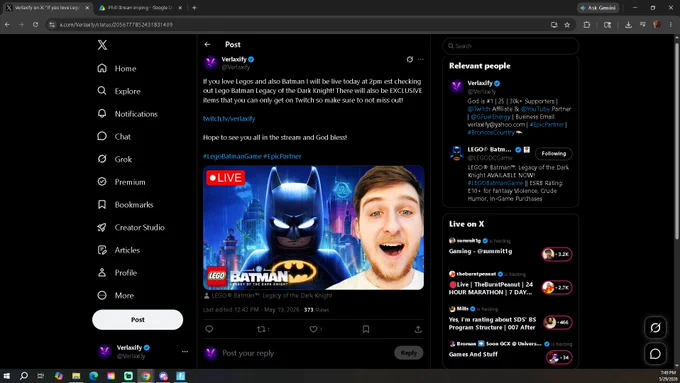Open Verlaxify profile in Relevant people
Image resolution: width=680 pixels, height=383 pixels.
pyautogui.click(x=480, y=83)
